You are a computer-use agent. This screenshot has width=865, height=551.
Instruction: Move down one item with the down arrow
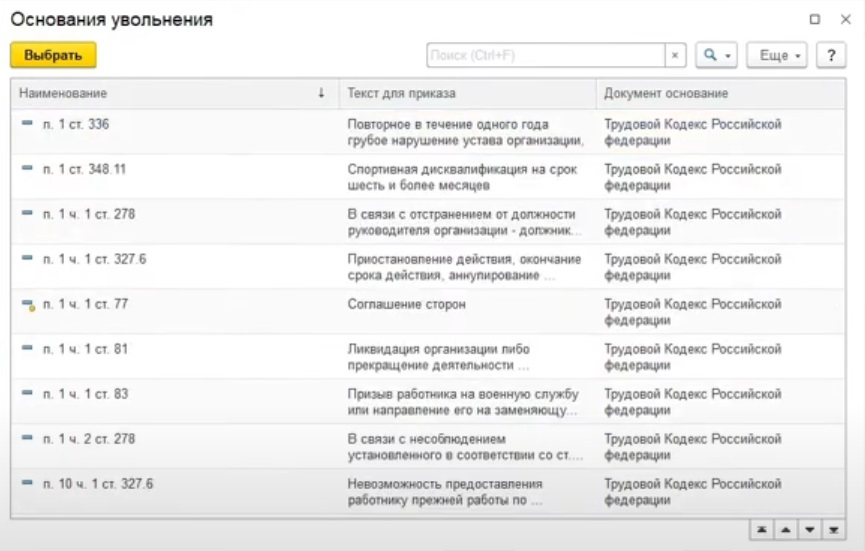click(x=809, y=530)
